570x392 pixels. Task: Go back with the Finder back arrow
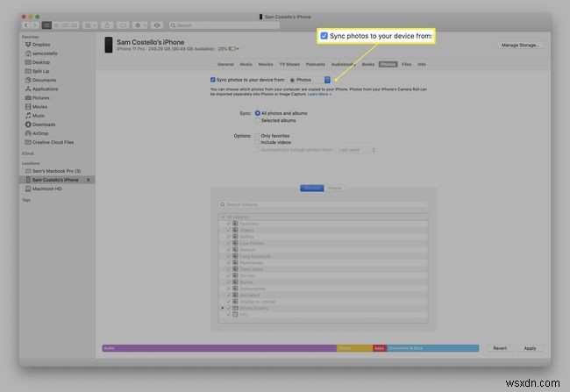tap(26, 25)
